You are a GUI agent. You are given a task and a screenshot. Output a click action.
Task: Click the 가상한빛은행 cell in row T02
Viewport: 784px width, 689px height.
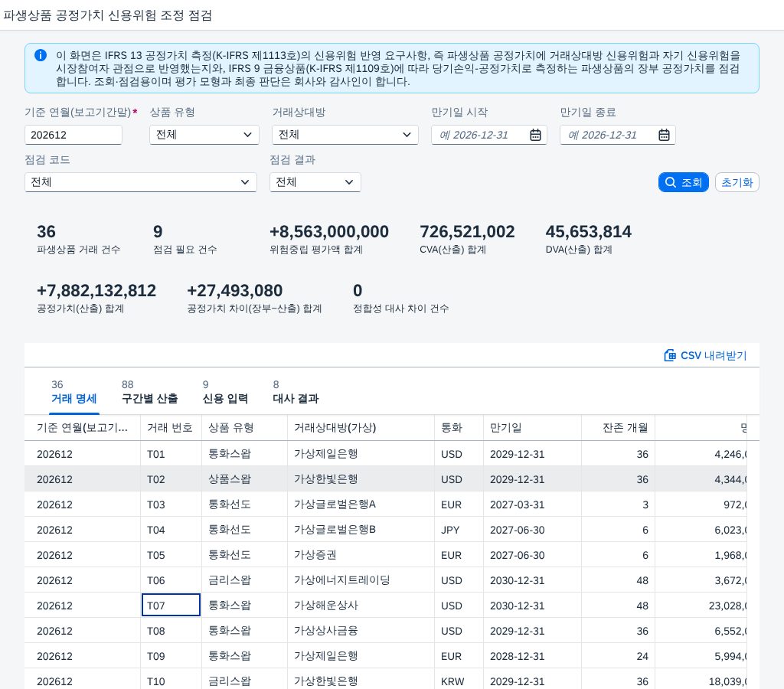361,479
